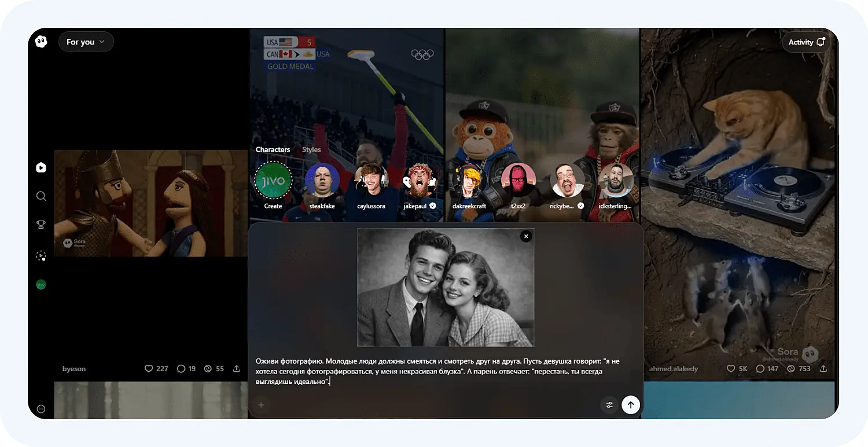Like byeson's post with 227 likes
The image size is (868, 447).
pos(156,369)
